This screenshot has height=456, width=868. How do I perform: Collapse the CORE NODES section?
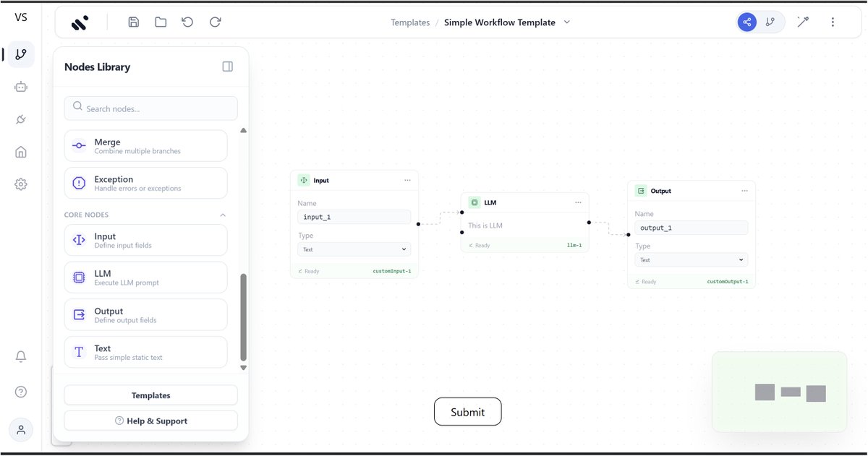pos(223,215)
